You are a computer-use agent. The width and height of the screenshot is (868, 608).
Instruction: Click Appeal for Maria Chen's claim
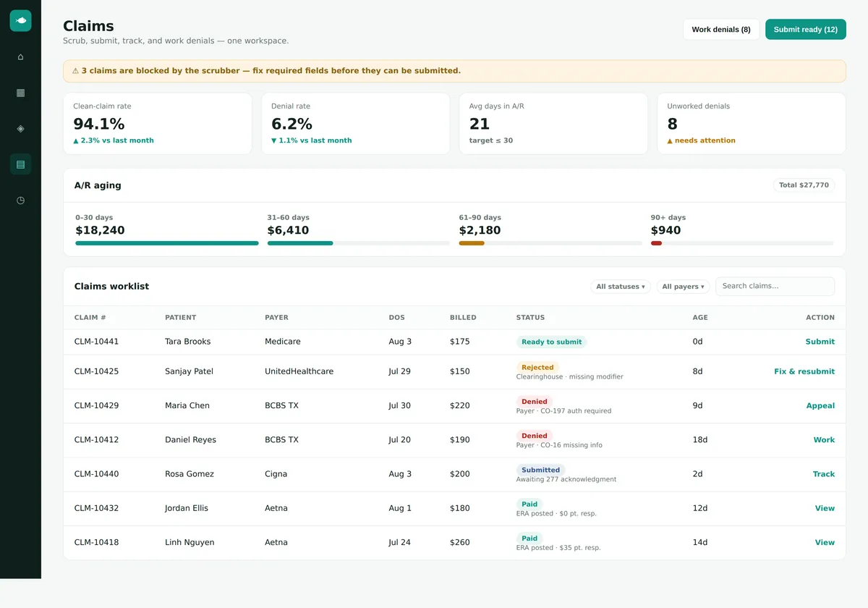click(x=820, y=406)
